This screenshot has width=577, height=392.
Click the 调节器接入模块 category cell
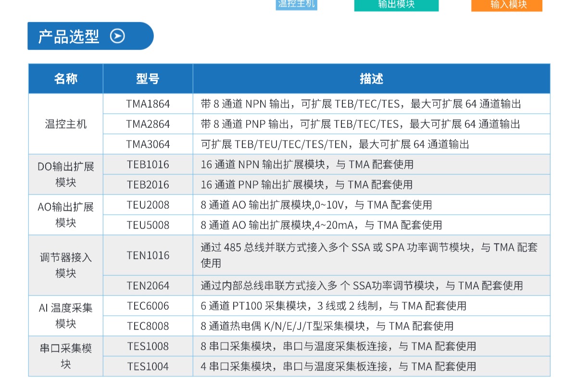[x=65, y=265]
